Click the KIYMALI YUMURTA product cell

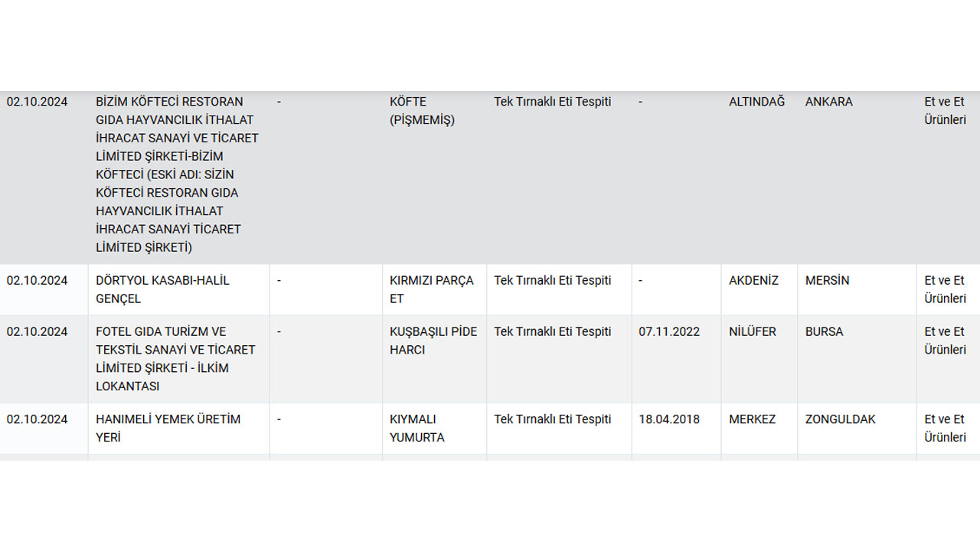tap(417, 428)
